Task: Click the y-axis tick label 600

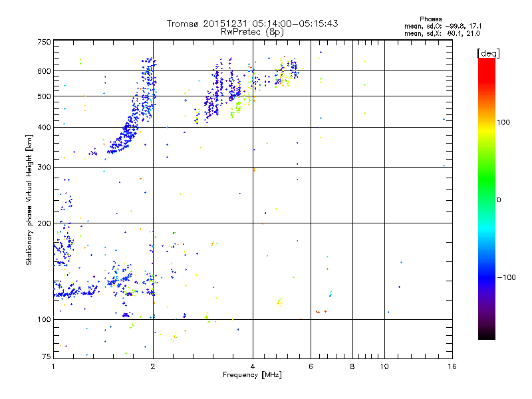Action: [44, 71]
